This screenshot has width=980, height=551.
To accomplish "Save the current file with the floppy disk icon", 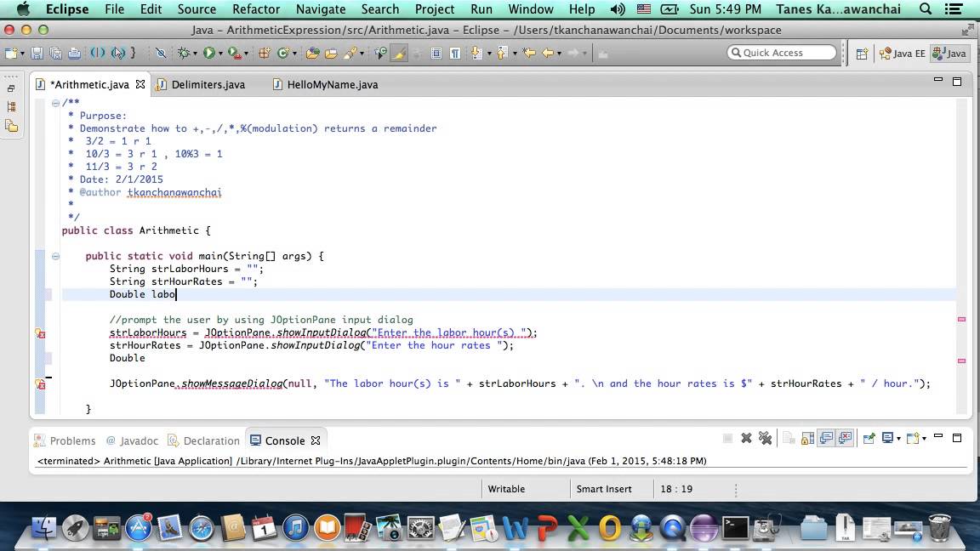I will (x=37, y=54).
